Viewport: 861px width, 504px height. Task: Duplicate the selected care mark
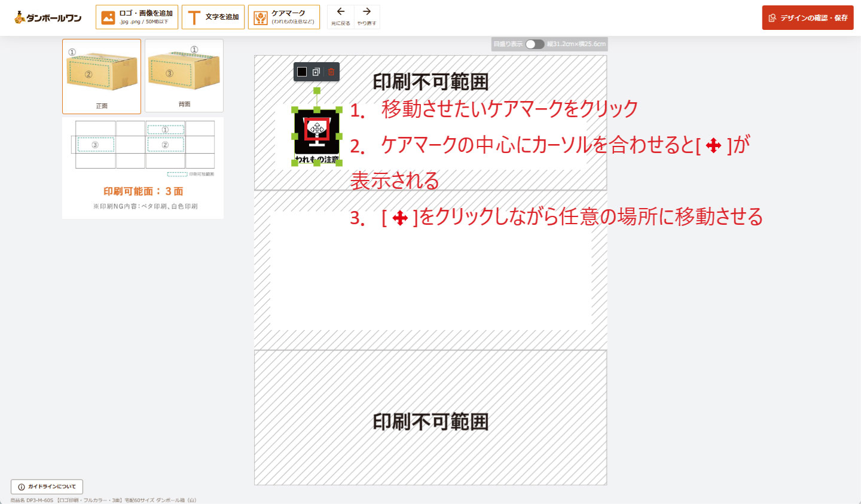point(316,72)
